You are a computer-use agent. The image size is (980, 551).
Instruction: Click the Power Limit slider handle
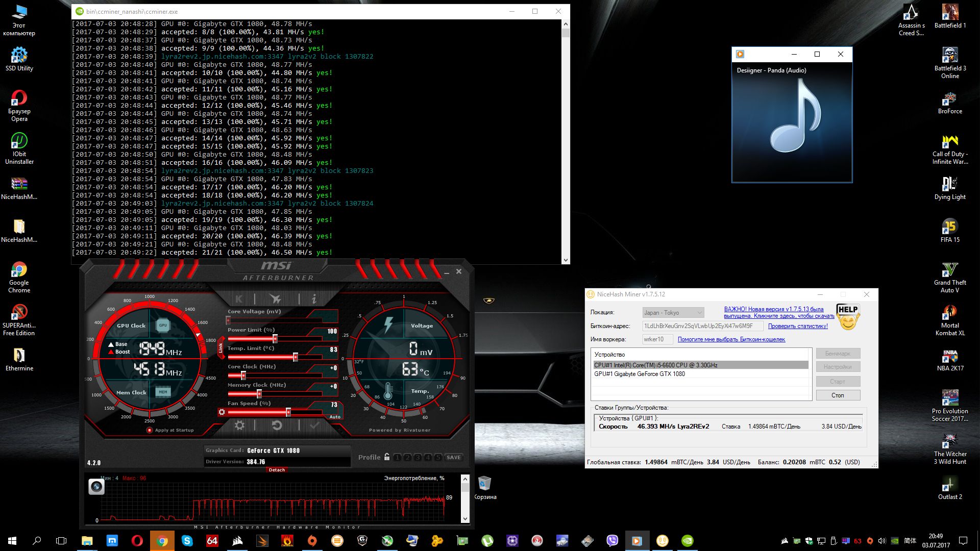point(275,339)
